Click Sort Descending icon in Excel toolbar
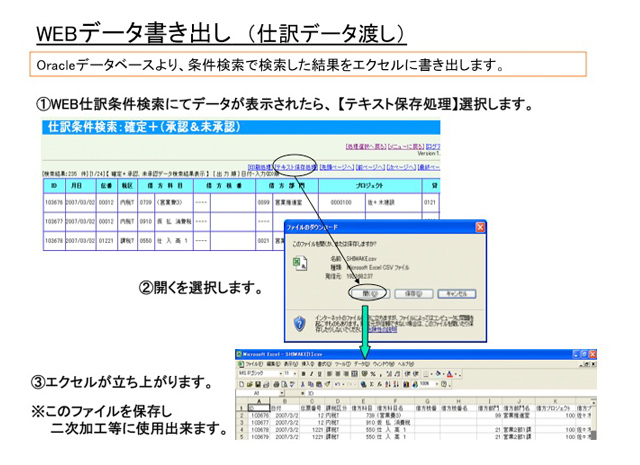640x465 pixels. [396, 384]
